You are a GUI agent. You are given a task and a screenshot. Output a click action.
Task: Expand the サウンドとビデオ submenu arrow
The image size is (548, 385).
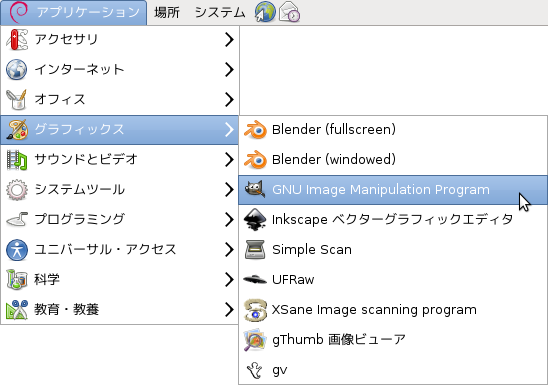point(229,160)
